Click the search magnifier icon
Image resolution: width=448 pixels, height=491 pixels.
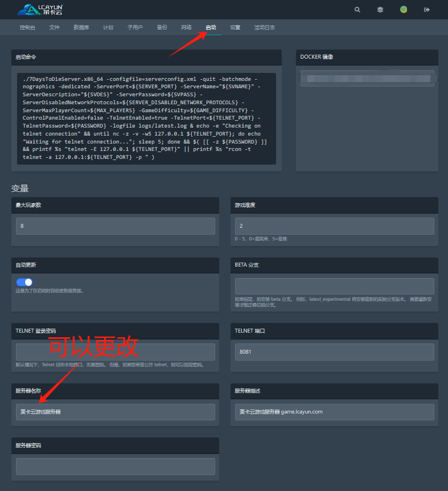tap(357, 10)
